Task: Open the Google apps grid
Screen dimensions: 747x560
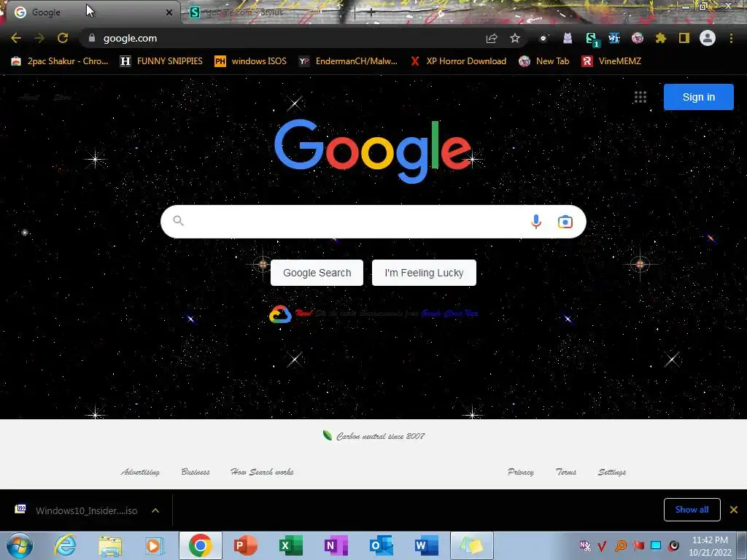Action: click(x=640, y=97)
